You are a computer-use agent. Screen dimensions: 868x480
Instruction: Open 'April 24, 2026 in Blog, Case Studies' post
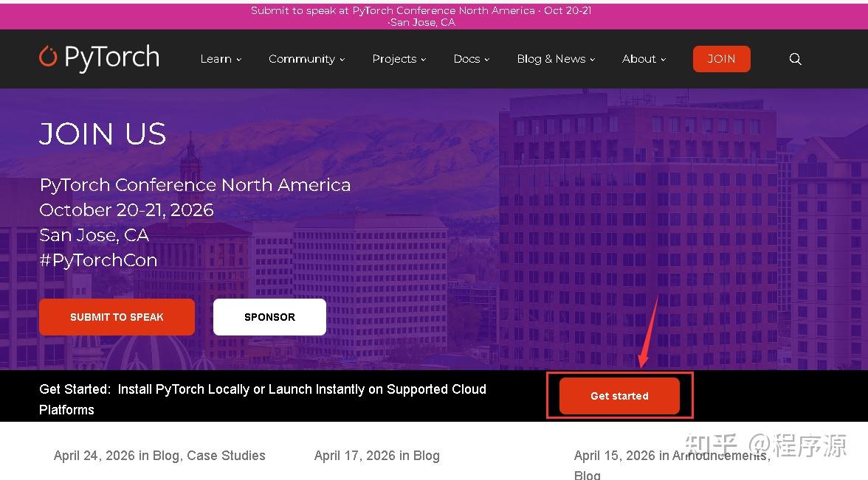(159, 456)
